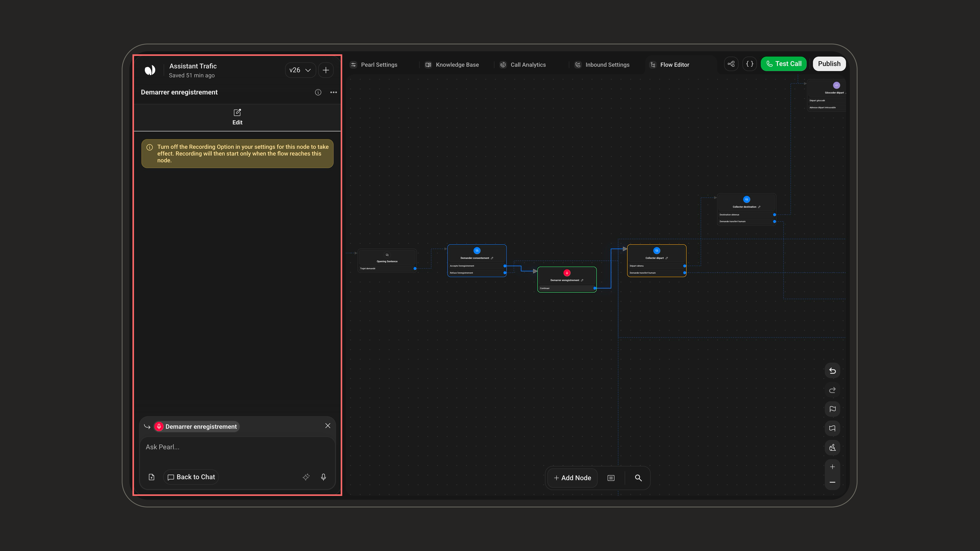Click the flow share icon in header

tap(731, 64)
